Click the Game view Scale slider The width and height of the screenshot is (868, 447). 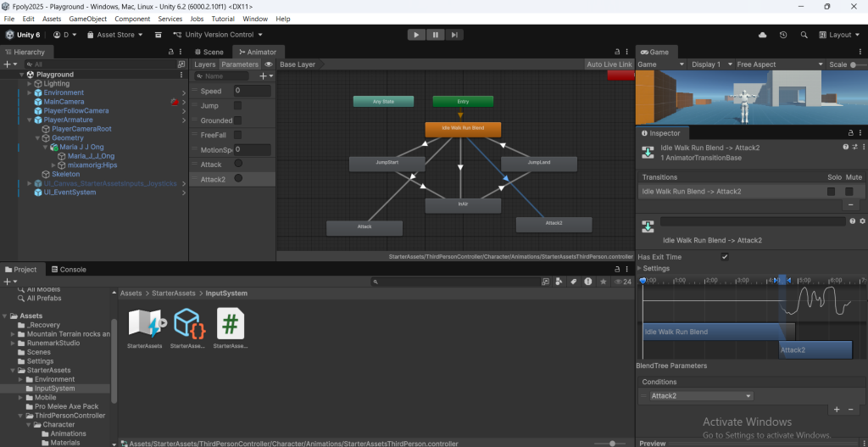coord(856,64)
